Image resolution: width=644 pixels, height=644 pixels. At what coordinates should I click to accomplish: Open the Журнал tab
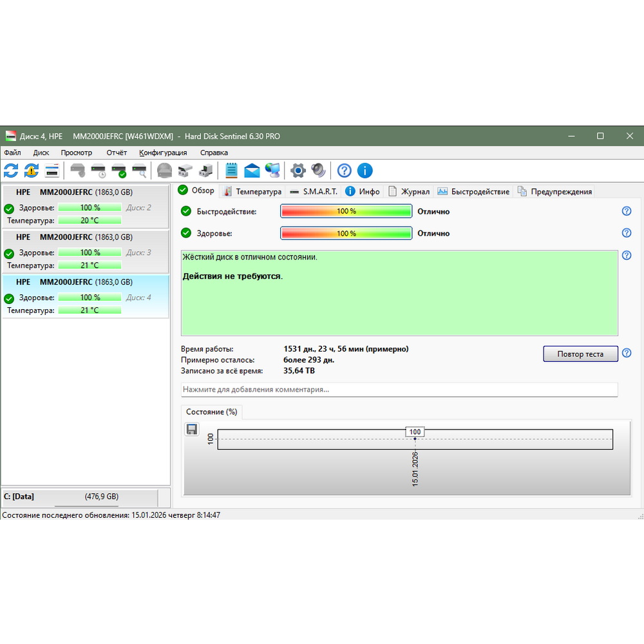pos(410,191)
